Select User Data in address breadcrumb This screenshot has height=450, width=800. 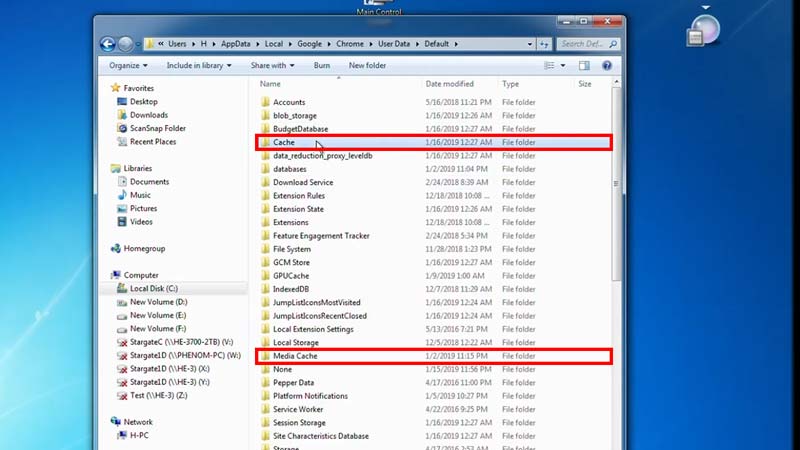tap(394, 44)
